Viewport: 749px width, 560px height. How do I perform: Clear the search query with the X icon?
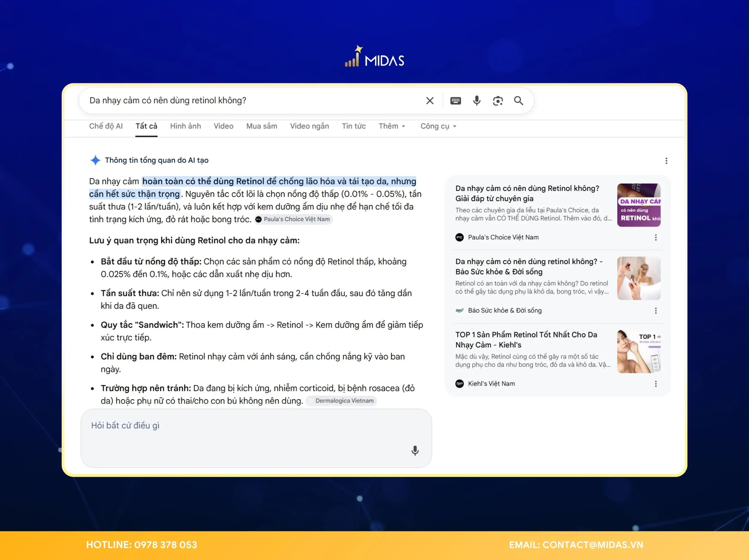(430, 100)
